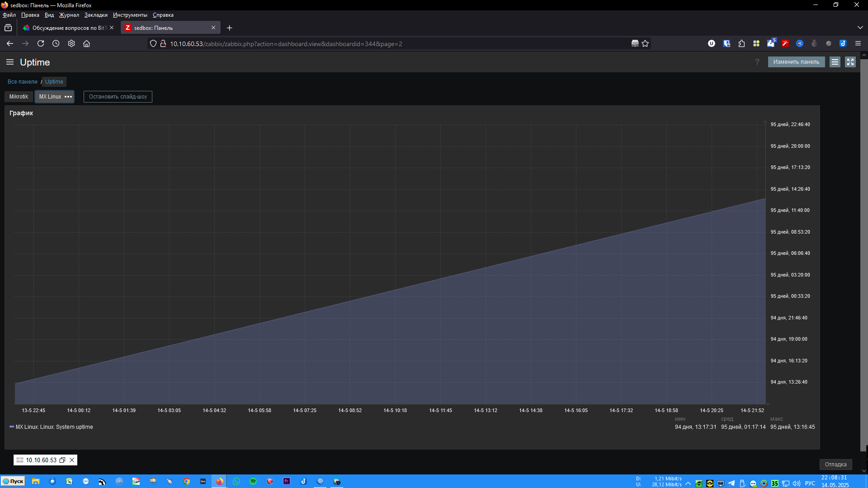
Task: Open MX Linux page three-dots options
Action: click(68, 97)
